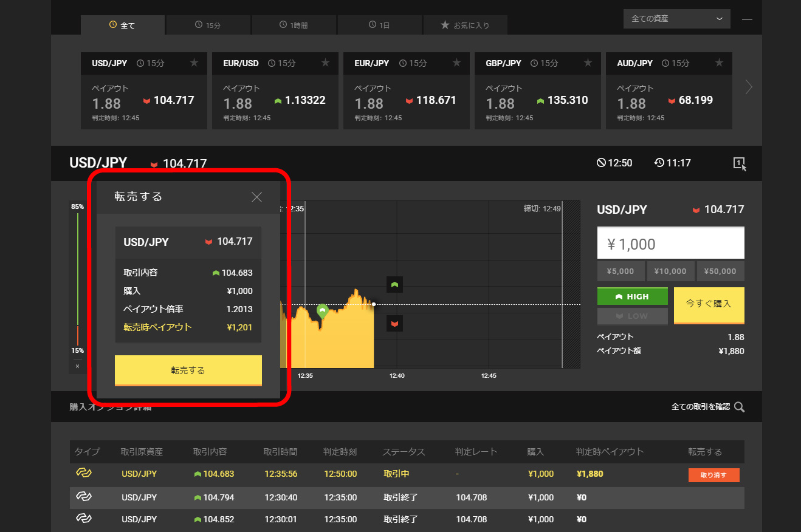
Task: Click the ペイアウト額 ¥1,880 value
Action: point(731,351)
